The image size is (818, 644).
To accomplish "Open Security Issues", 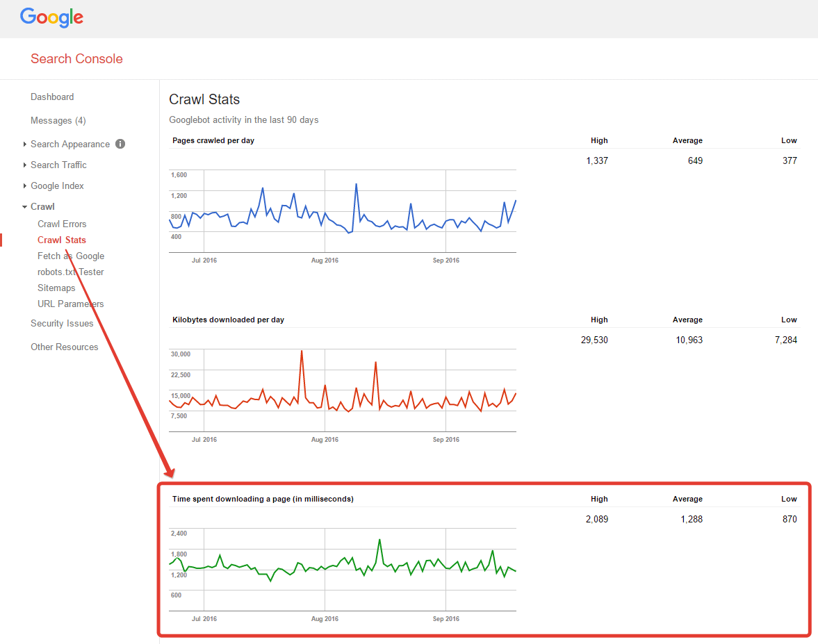I will pos(62,323).
